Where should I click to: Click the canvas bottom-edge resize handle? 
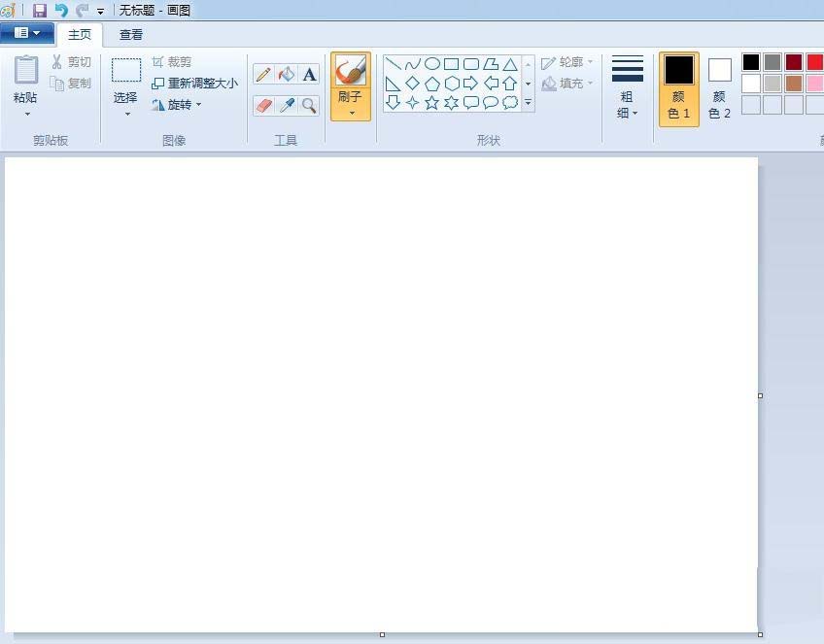click(x=382, y=634)
